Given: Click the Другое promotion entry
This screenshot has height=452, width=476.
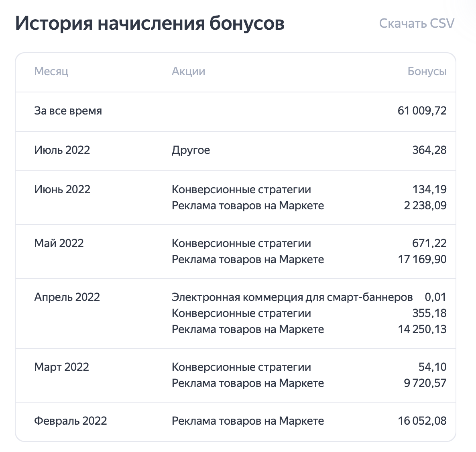Looking at the screenshot, I should tap(191, 150).
